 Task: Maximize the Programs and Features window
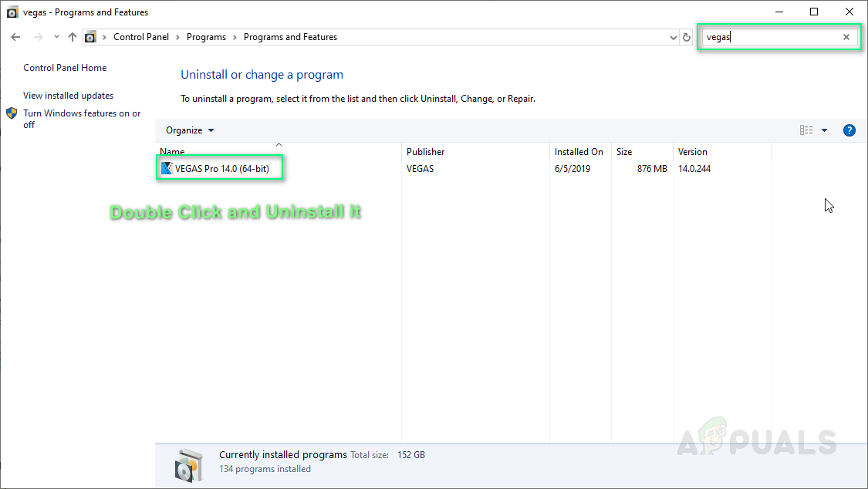click(814, 12)
